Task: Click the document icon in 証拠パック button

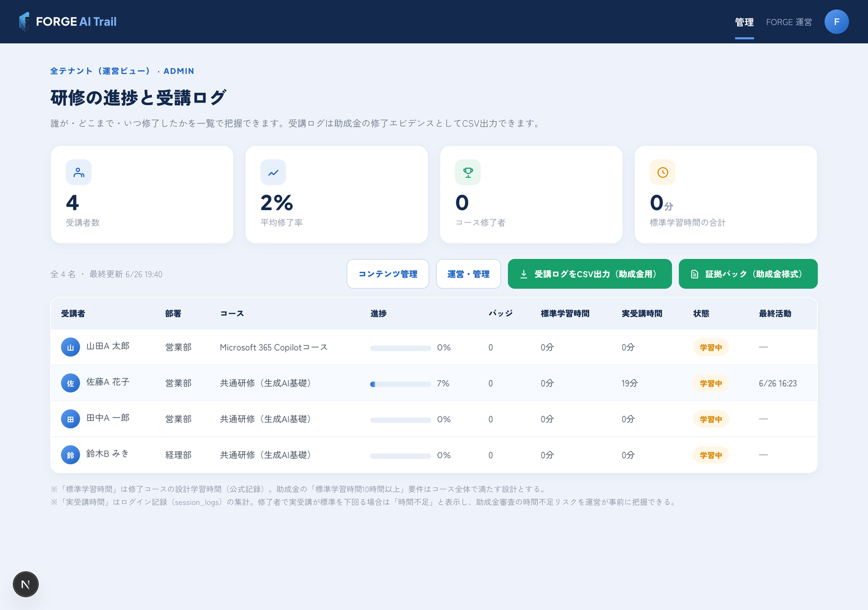Action: pyautogui.click(x=694, y=274)
